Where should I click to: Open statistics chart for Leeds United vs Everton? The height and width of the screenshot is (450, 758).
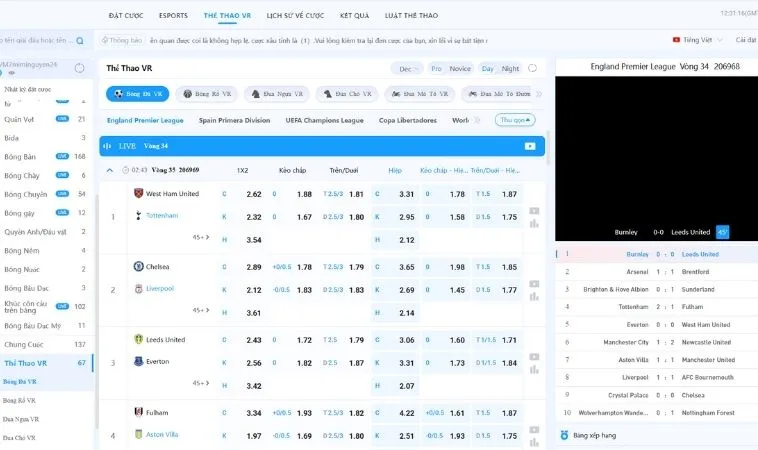534,370
